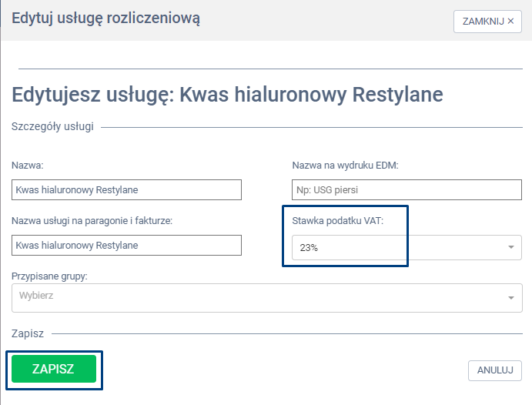532x405 pixels.
Task: Click the arrow of the 23% VAT select
Action: coord(510,247)
